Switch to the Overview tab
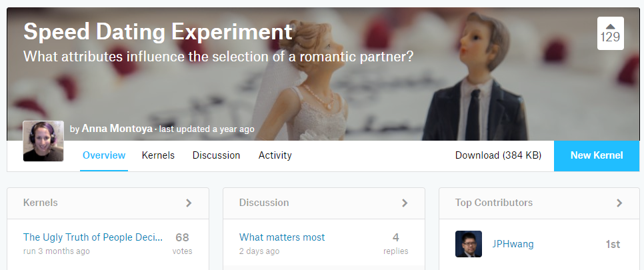The height and width of the screenshot is (270, 644). pyautogui.click(x=104, y=155)
